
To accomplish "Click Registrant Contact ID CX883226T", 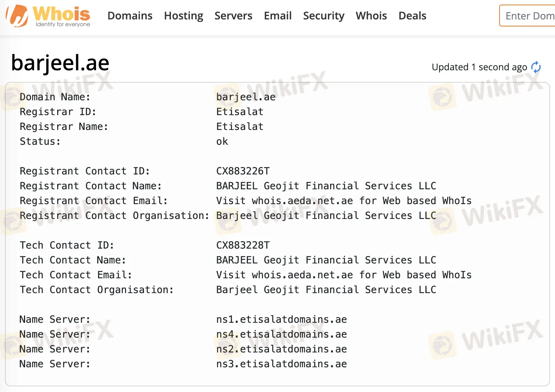I will (243, 171).
